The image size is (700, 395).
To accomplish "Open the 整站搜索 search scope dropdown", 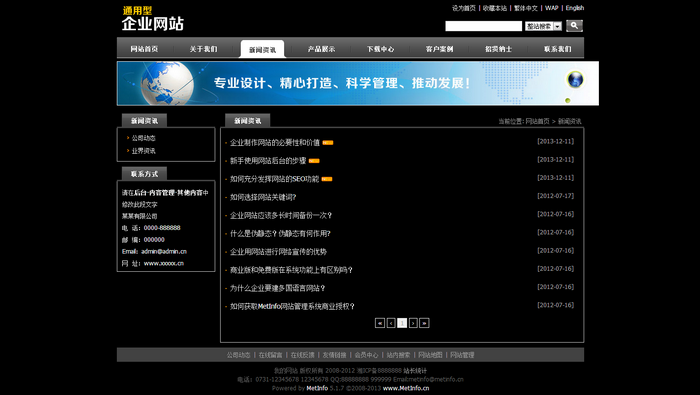I will 543,26.
